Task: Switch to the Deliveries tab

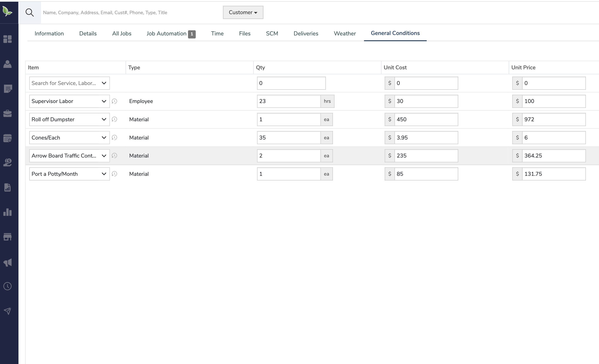Action: click(306, 33)
